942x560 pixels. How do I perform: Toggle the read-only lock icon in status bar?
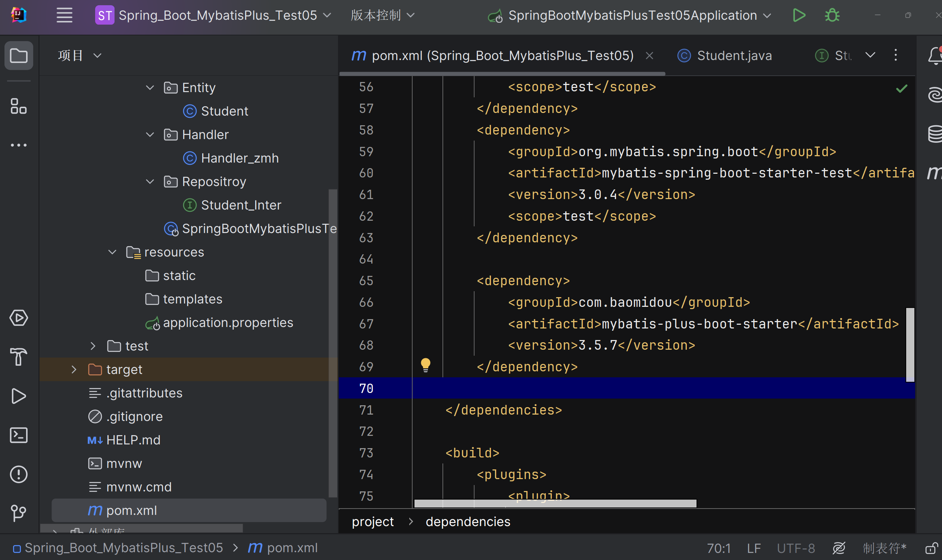coord(931,548)
